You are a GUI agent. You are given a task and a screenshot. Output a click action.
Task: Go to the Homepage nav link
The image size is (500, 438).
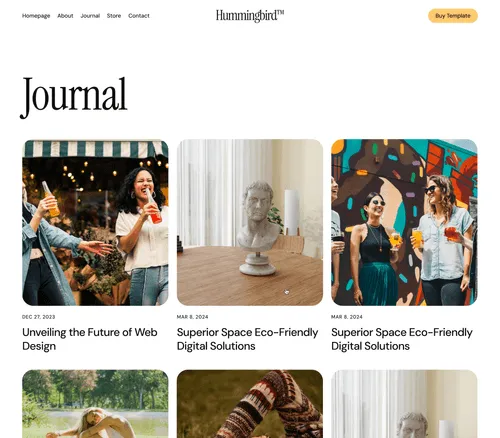pyautogui.click(x=36, y=16)
